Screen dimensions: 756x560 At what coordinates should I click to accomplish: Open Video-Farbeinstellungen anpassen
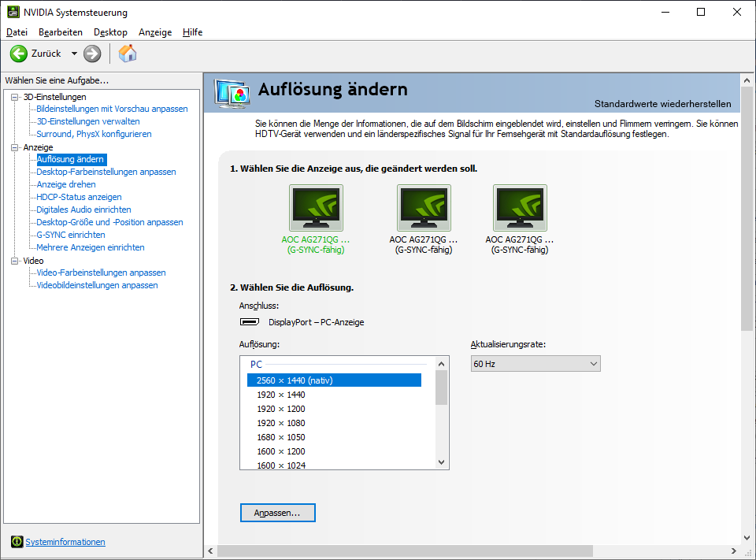[102, 273]
